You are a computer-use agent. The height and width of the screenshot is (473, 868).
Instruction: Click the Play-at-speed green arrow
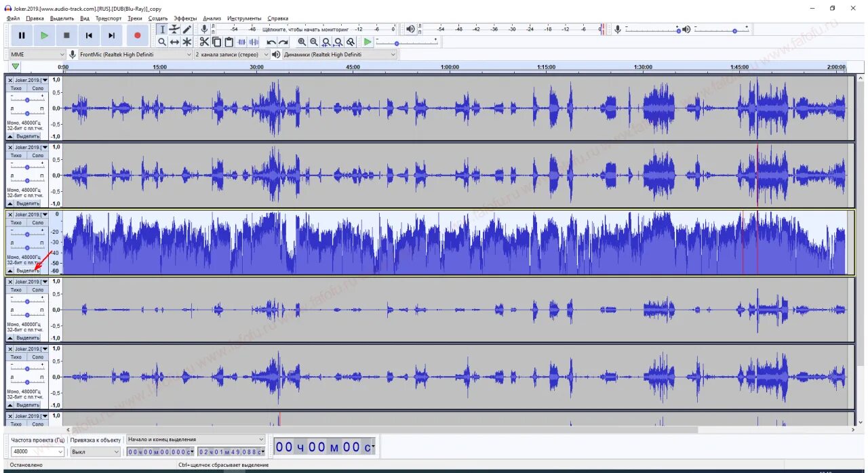(368, 42)
